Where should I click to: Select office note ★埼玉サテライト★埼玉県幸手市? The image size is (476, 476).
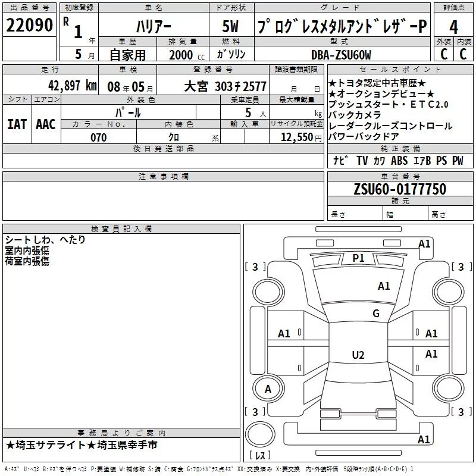coord(82,445)
